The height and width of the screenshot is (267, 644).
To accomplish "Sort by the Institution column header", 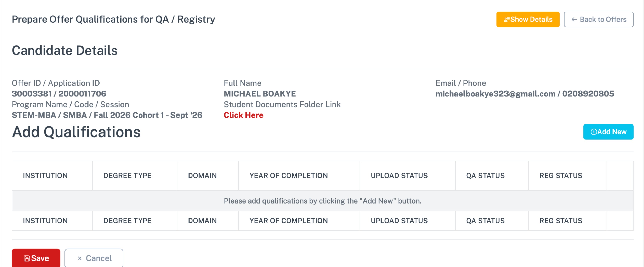I will click(45, 176).
